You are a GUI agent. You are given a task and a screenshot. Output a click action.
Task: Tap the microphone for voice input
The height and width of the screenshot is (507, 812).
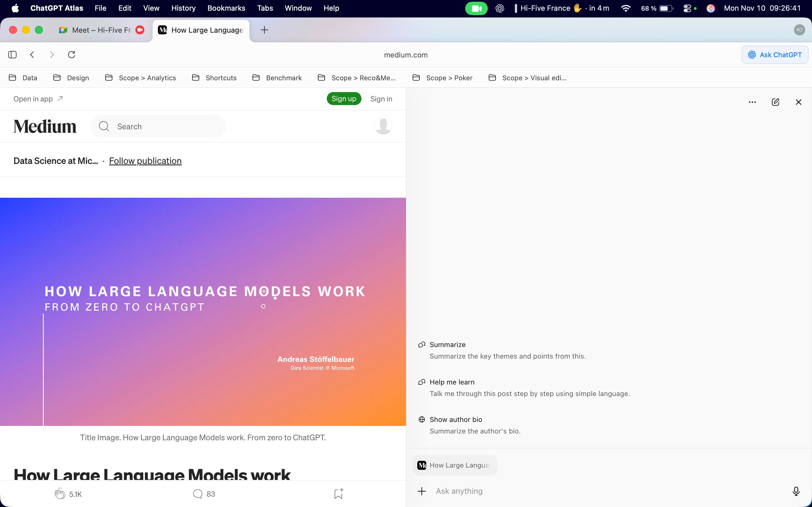[796, 491]
